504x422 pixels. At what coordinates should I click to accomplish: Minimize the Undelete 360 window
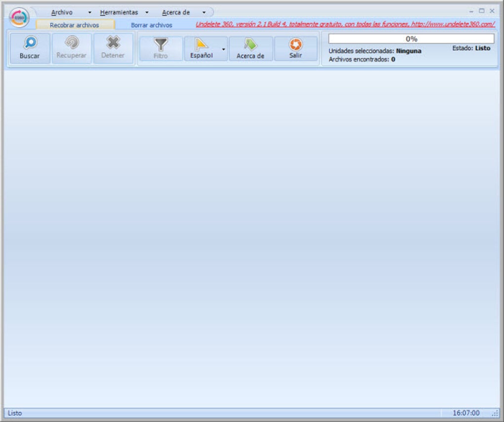pos(471,11)
